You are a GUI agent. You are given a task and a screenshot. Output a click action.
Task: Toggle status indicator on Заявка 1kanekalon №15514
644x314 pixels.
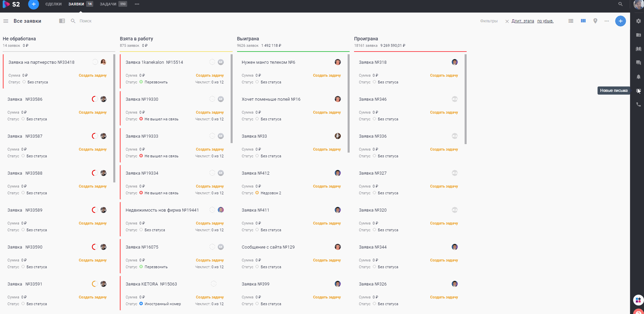pos(212,62)
